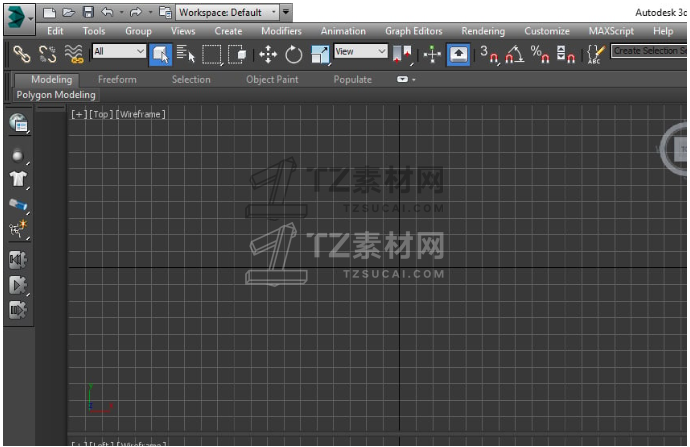Viewport: 690px width, 447px height.
Task: Switch to the Object Paint ribbon tab
Action: point(272,80)
